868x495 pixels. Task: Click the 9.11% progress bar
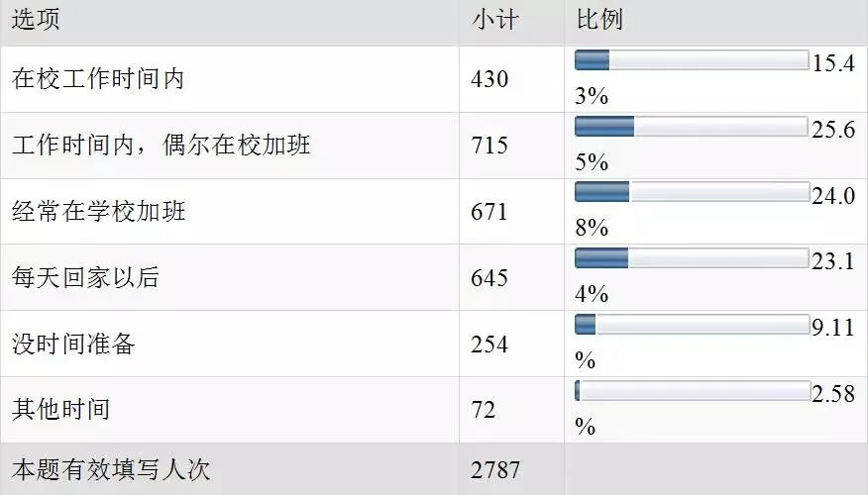coord(692,326)
